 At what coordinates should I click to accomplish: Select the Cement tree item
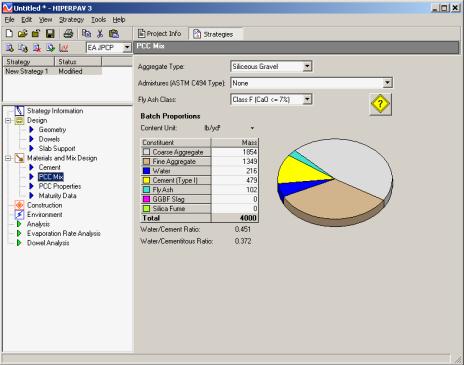tap(49, 167)
